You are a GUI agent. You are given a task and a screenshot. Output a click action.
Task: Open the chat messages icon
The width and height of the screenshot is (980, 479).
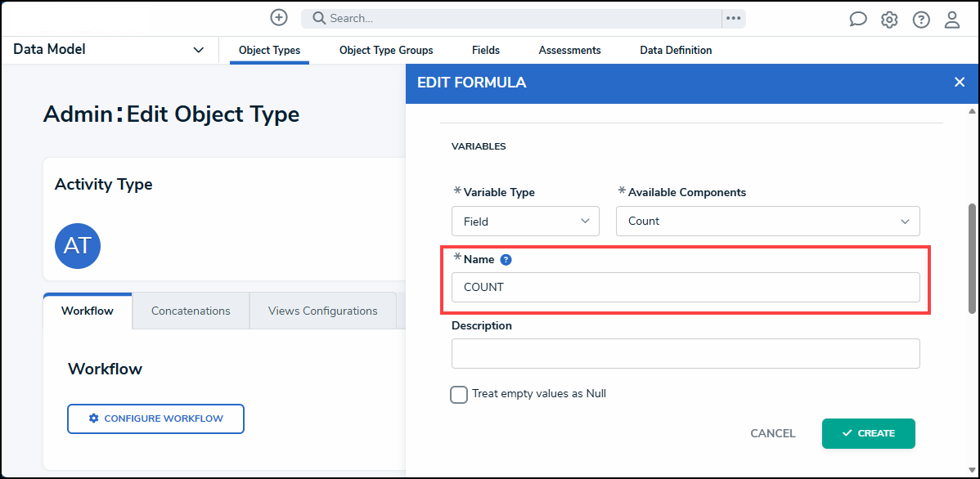click(x=858, y=20)
